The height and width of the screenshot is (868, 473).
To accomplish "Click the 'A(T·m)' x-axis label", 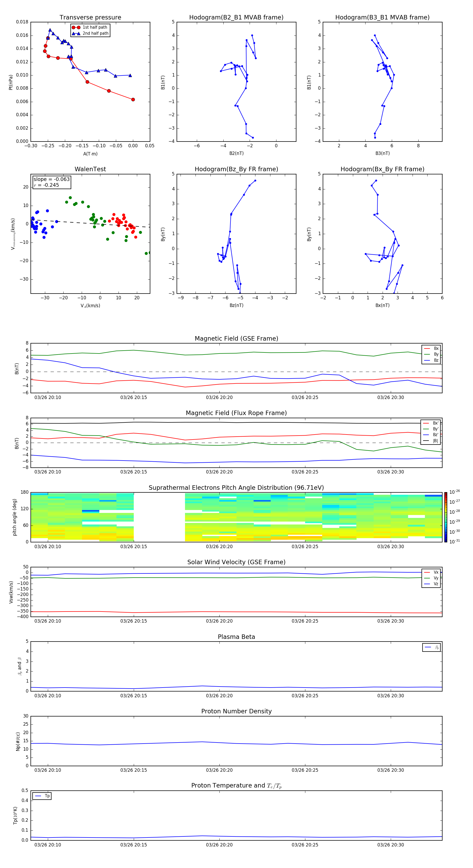I will [90, 154].
